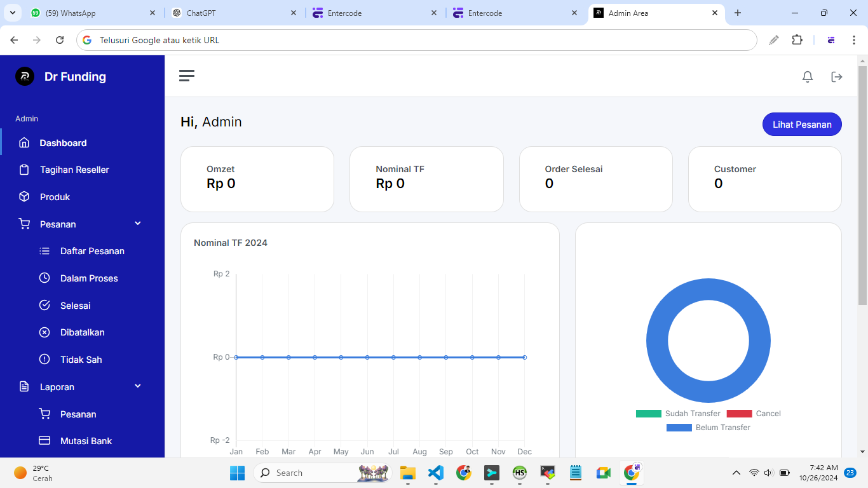Click the Dashboard home icon
The width and height of the screenshot is (868, 488).
click(24, 143)
